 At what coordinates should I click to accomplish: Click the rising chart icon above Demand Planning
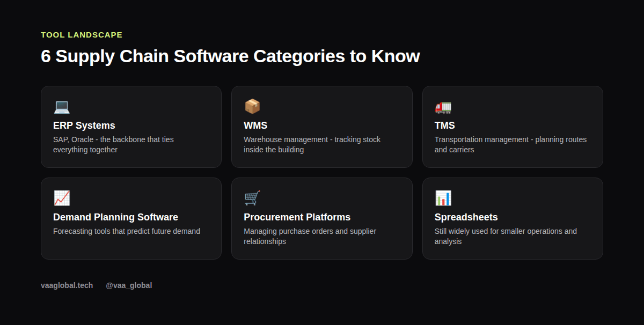click(x=62, y=198)
